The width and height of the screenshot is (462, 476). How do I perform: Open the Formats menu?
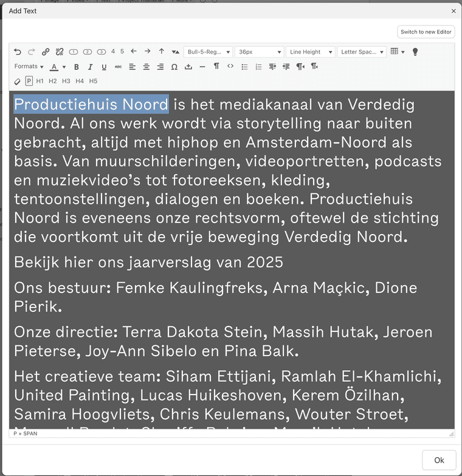(x=29, y=66)
